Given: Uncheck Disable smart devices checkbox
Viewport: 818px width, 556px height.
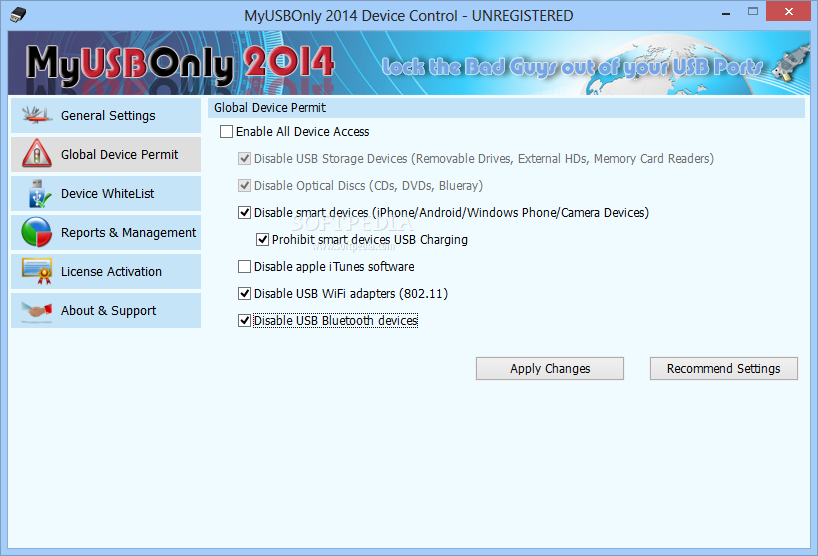Looking at the screenshot, I should 244,212.
